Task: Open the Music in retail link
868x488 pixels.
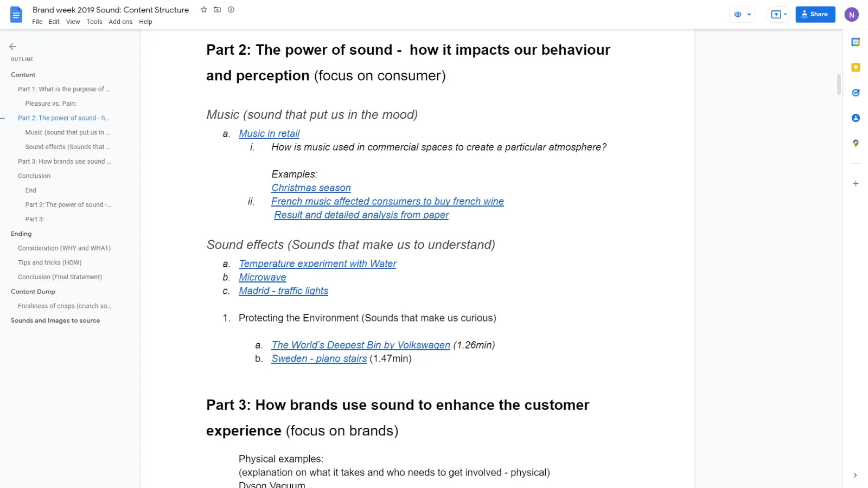Action: tap(269, 133)
